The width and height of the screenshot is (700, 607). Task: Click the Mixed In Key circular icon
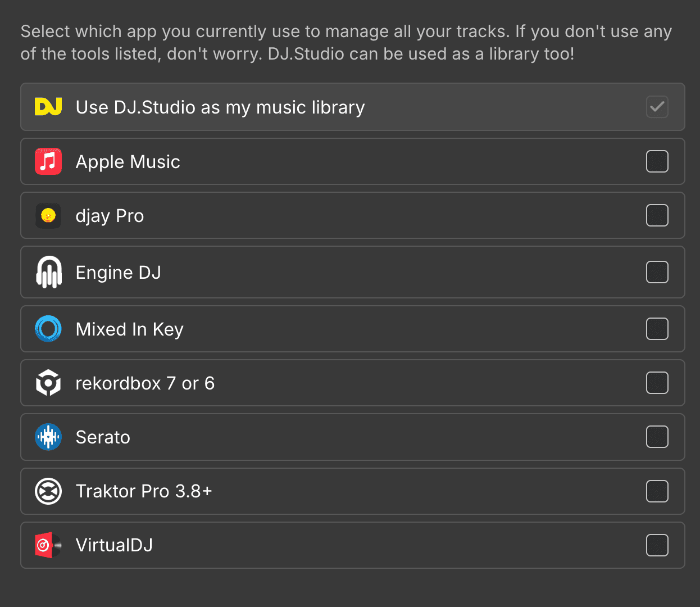point(48,329)
